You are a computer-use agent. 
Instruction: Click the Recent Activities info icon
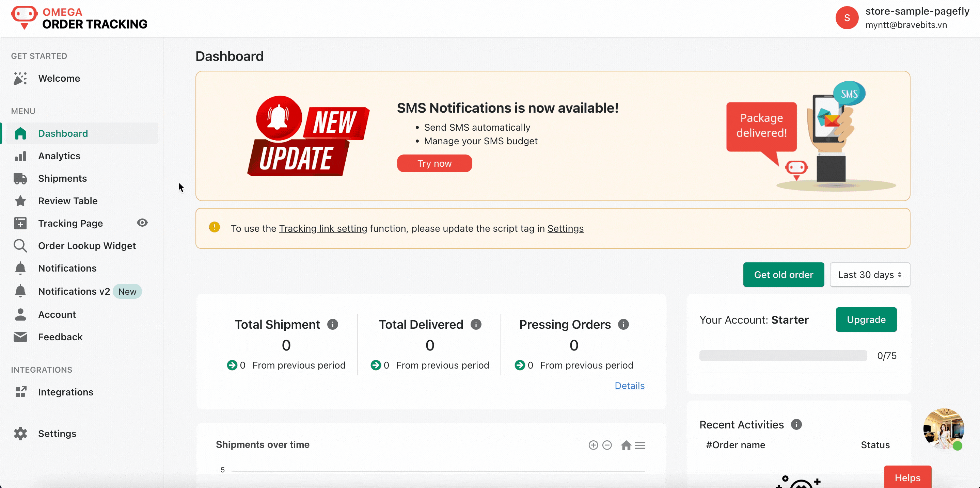click(796, 424)
